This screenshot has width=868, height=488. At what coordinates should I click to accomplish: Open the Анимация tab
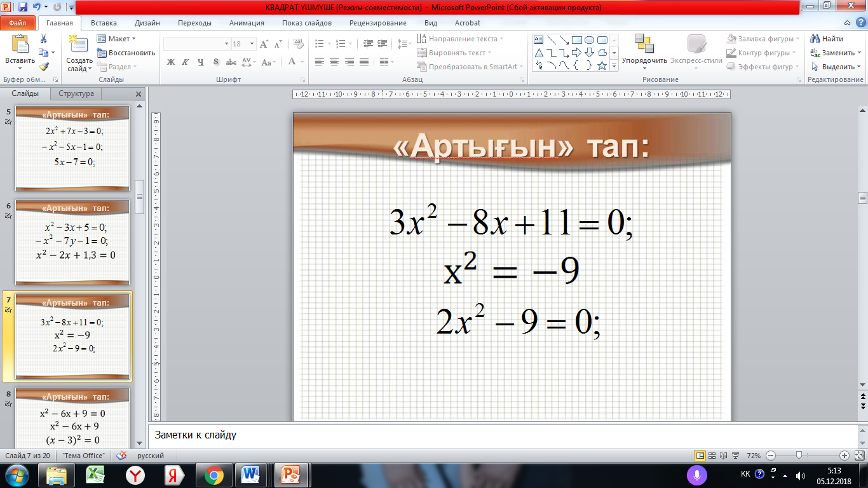[x=247, y=23]
